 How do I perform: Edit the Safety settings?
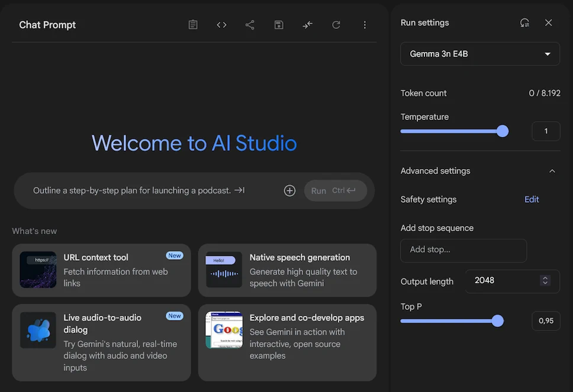(532, 199)
